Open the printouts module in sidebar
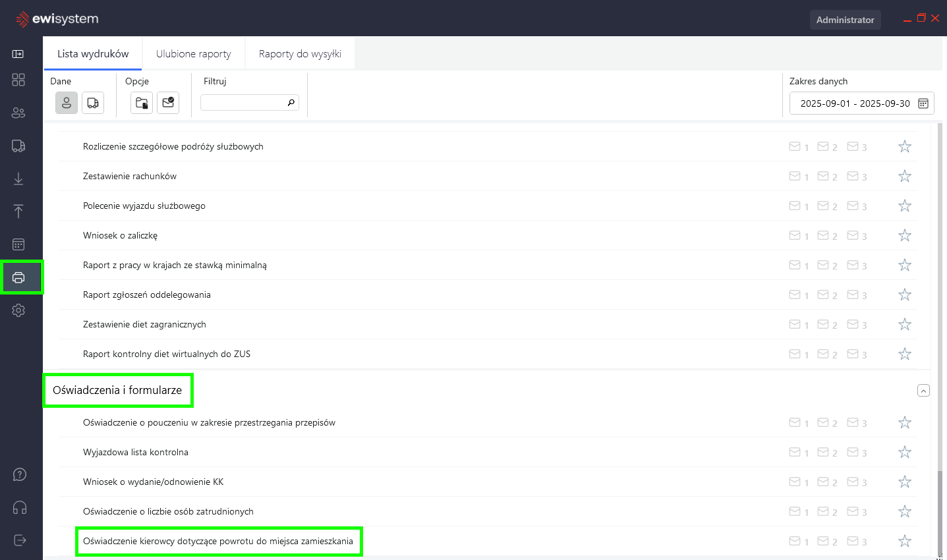 click(18, 277)
